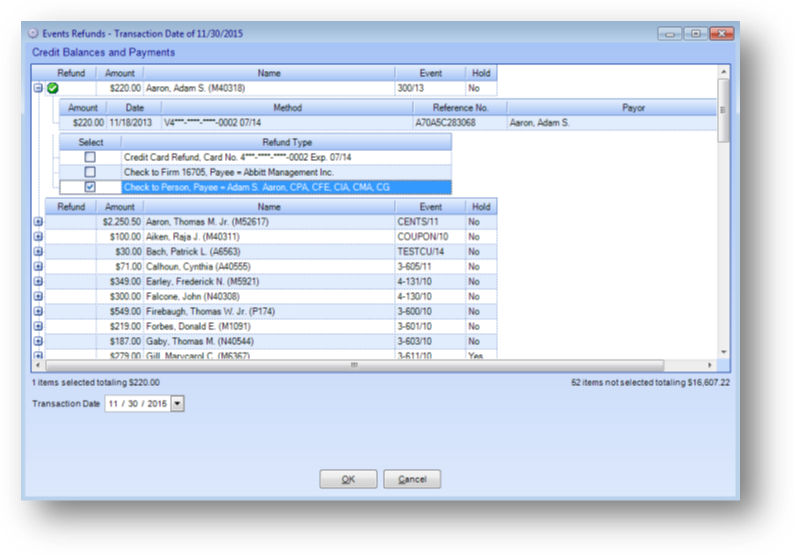This screenshot has height=554, width=795.
Task: Minimize the Events Refunds window
Action: [669, 34]
